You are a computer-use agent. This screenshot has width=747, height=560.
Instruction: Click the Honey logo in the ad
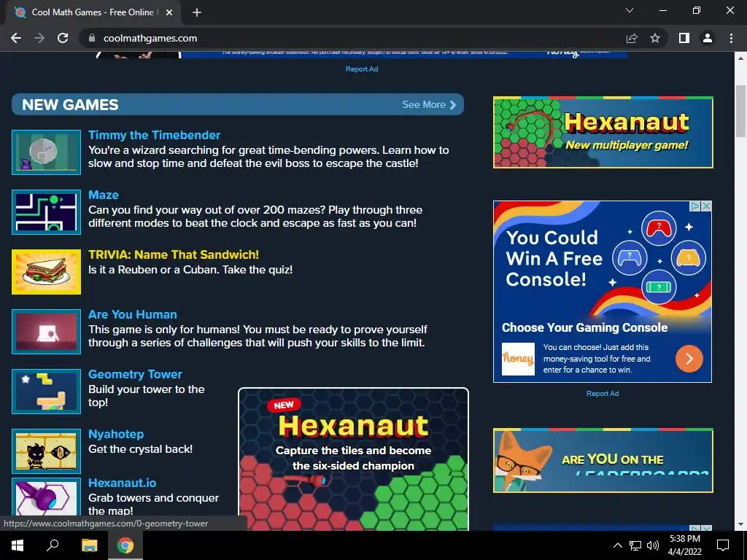pyautogui.click(x=518, y=359)
